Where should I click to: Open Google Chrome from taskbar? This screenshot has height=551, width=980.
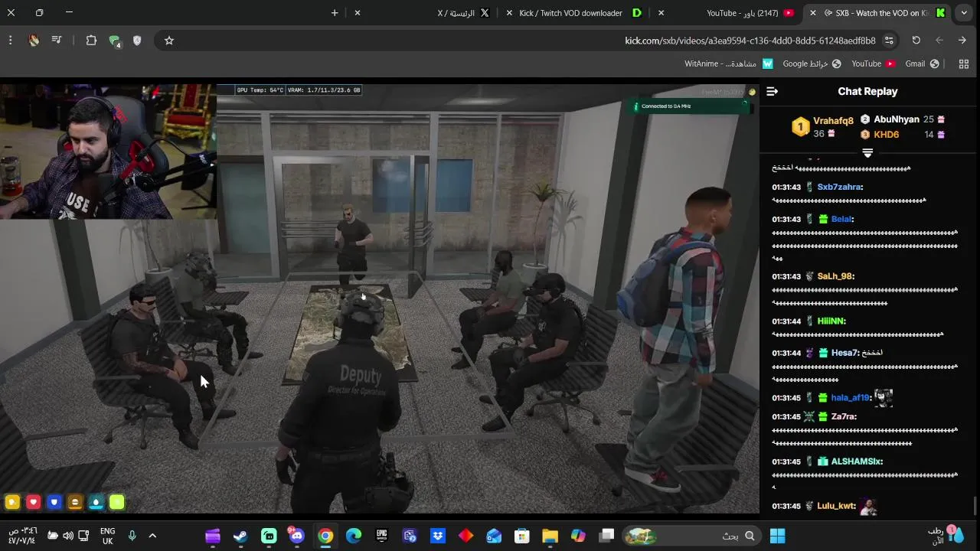point(325,536)
